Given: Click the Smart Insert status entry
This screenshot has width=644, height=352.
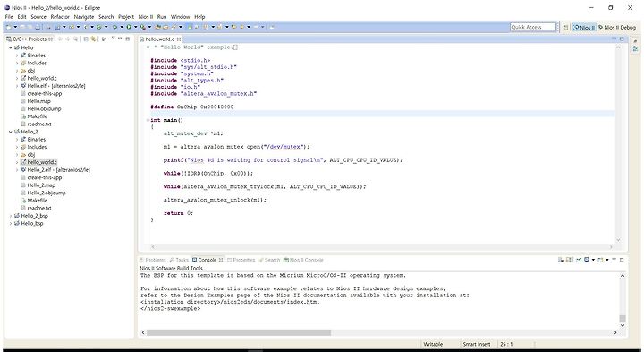Looking at the screenshot, I should click(477, 344).
